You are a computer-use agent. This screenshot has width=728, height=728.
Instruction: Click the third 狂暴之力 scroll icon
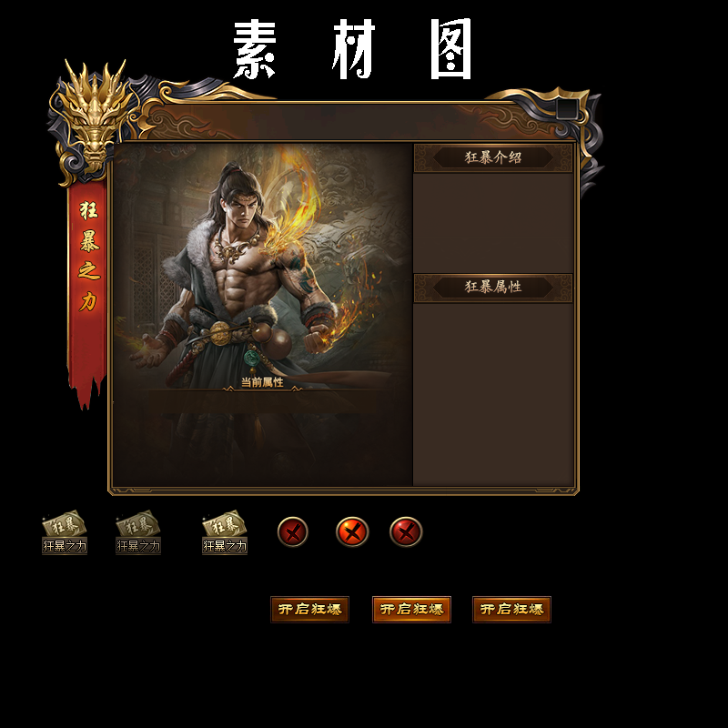click(225, 532)
